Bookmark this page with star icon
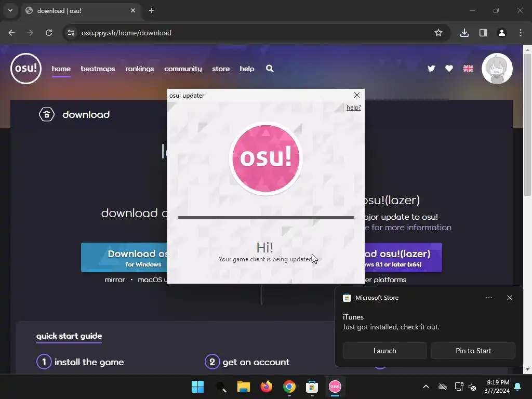This screenshot has width=532, height=399. (438, 33)
